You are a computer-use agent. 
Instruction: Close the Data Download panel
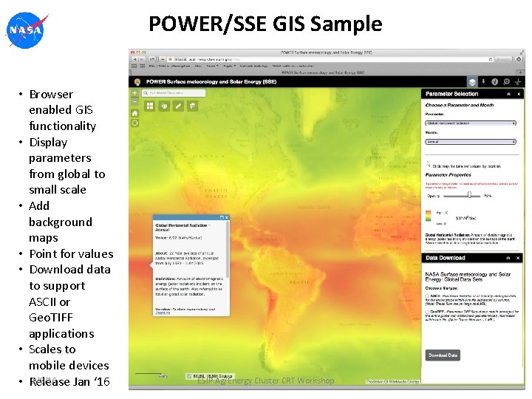coord(518,258)
